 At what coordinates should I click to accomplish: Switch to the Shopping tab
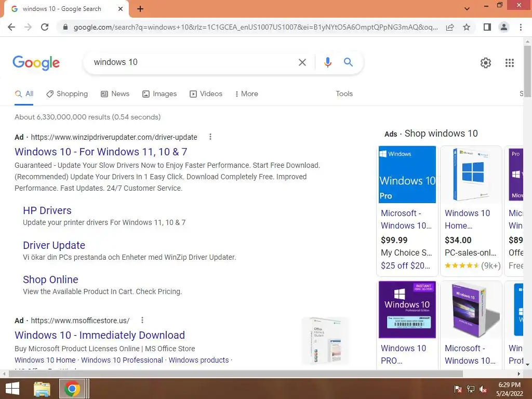67,94
